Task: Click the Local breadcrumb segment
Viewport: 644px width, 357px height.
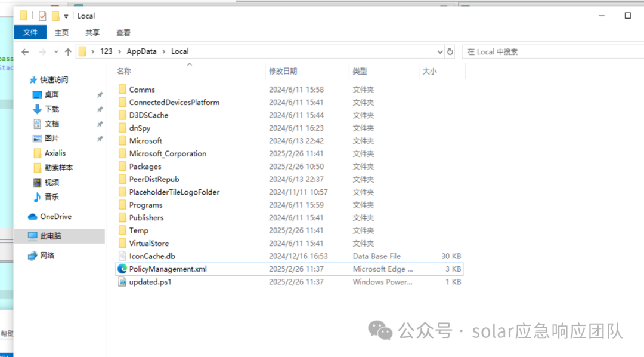Action: [x=180, y=51]
